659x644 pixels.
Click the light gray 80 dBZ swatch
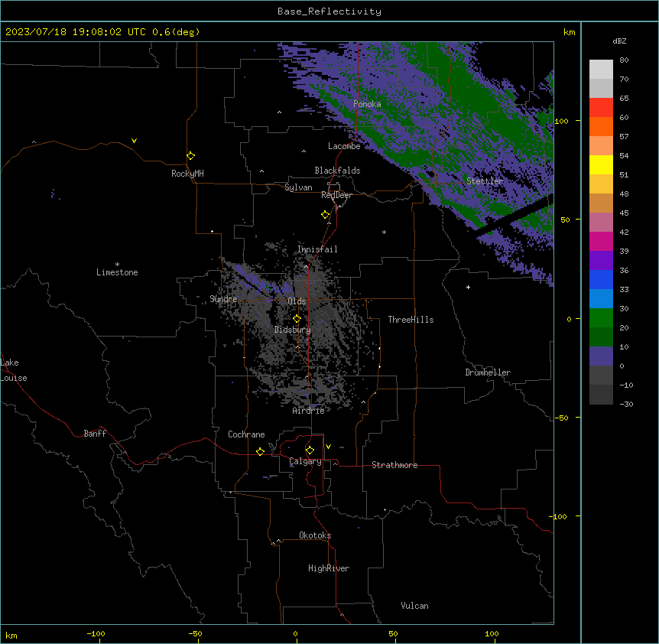[x=601, y=70]
